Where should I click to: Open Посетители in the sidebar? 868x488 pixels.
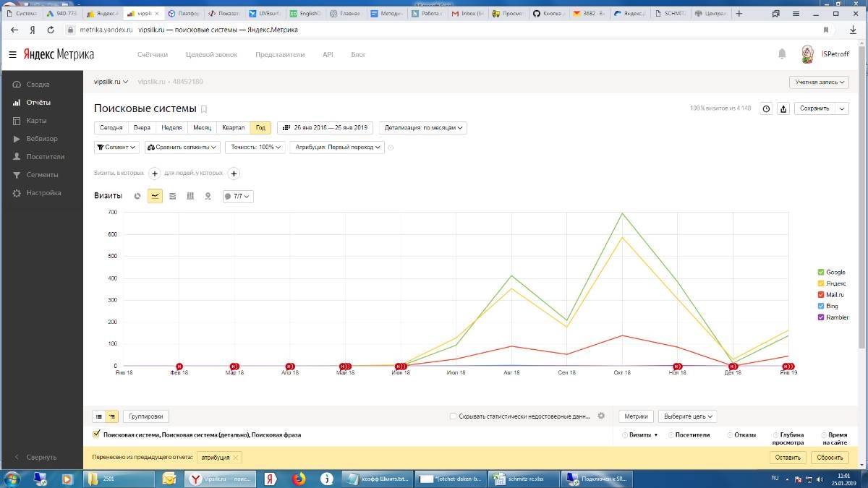pyautogui.click(x=45, y=157)
